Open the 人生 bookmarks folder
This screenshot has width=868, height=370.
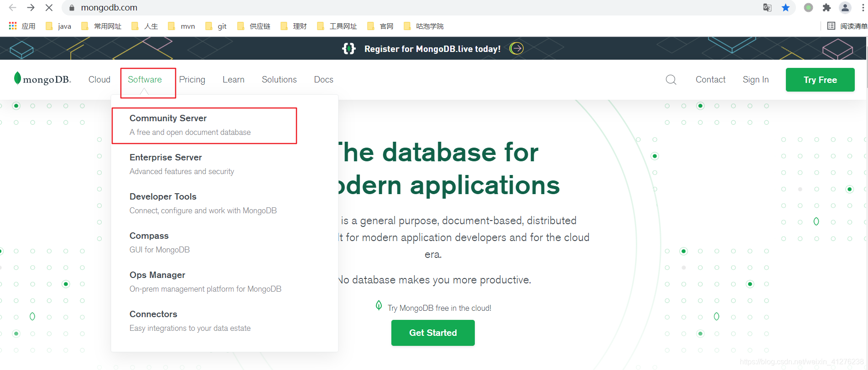pyautogui.click(x=145, y=26)
